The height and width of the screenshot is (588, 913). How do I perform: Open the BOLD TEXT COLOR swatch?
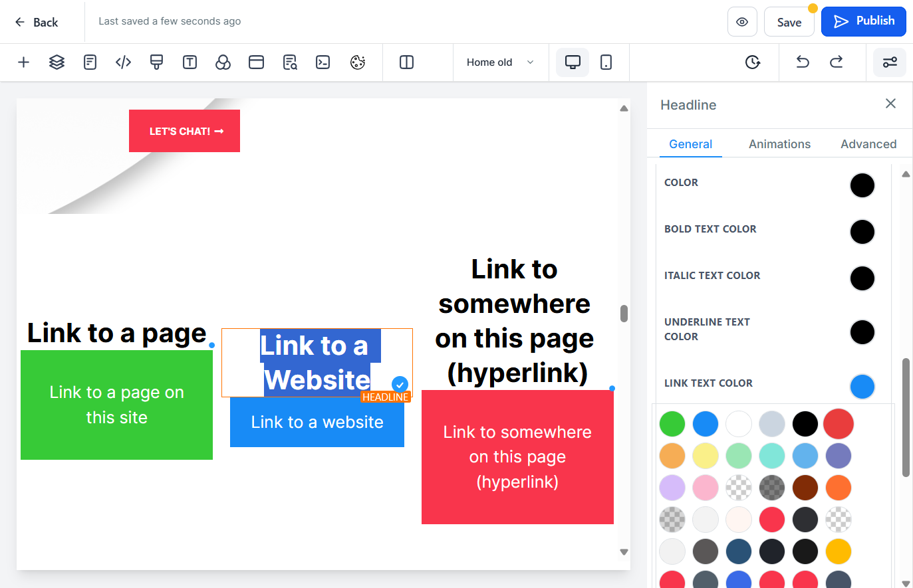862,232
